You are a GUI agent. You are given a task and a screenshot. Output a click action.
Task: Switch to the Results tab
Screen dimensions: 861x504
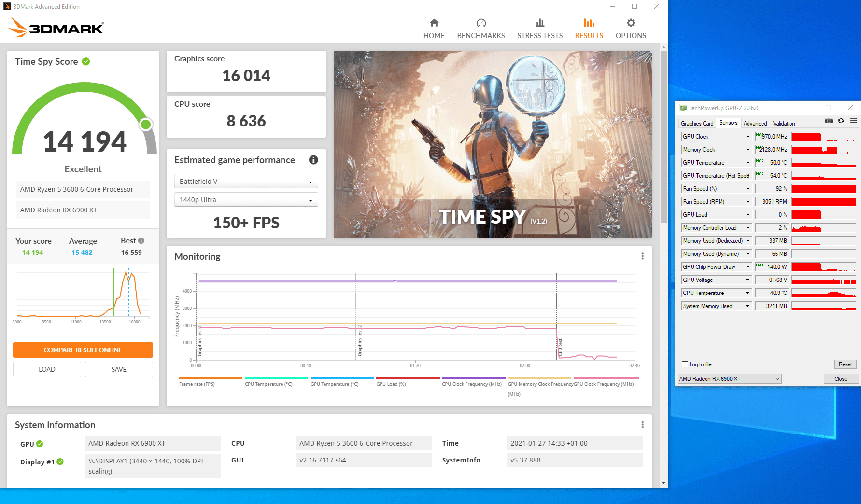pyautogui.click(x=589, y=29)
